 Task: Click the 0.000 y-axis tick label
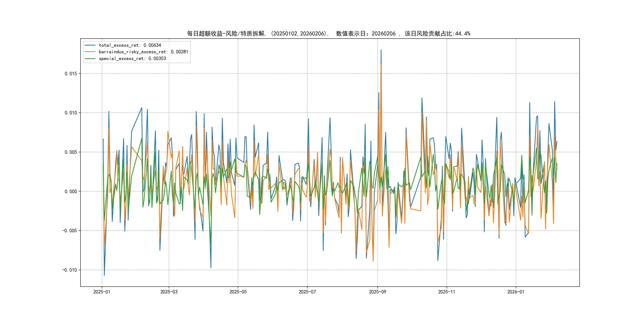coord(71,191)
